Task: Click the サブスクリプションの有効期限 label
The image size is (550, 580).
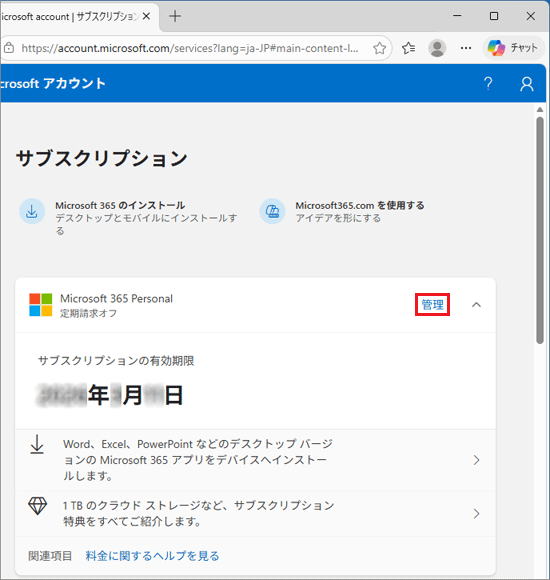Action: pyautogui.click(x=116, y=361)
